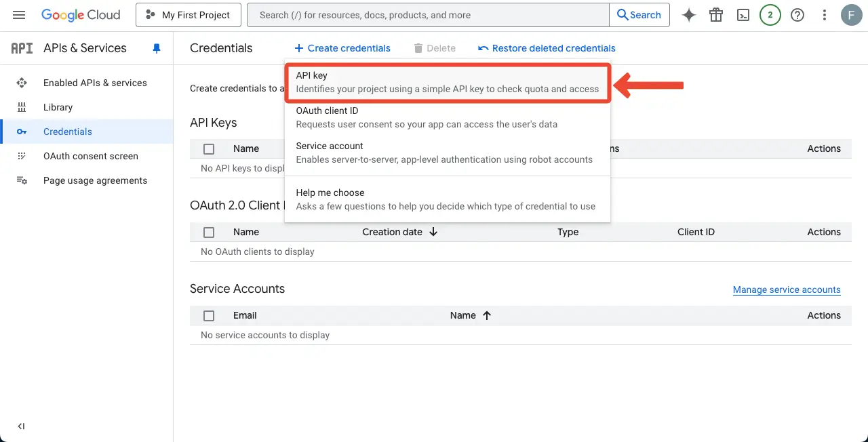Unpin APIs & Services pin icon
This screenshot has height=442, width=868.
point(157,48)
